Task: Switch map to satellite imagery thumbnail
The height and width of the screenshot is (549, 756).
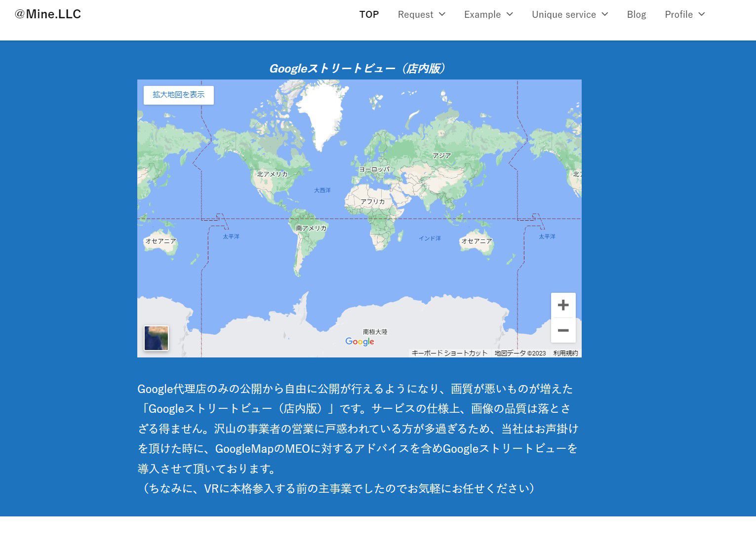Action: coord(156,338)
